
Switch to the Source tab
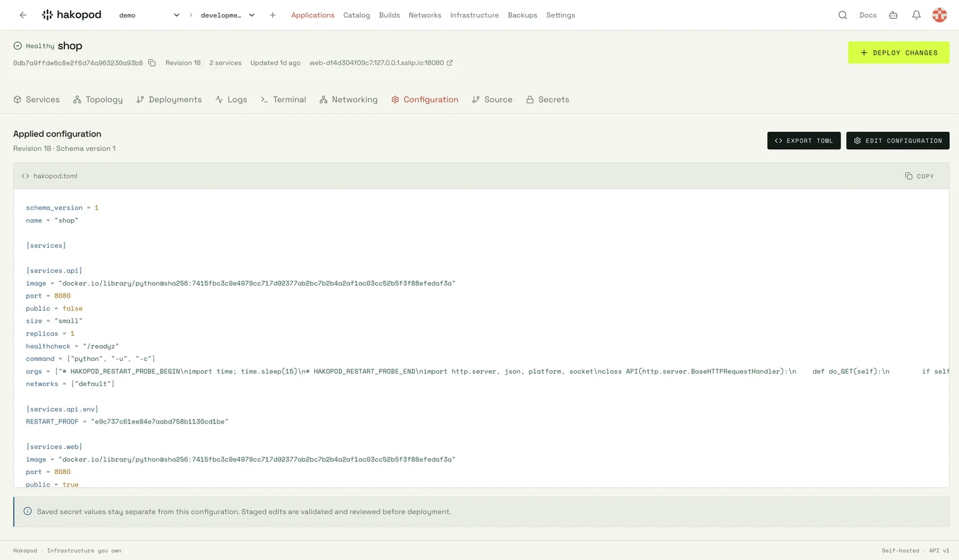[492, 99]
